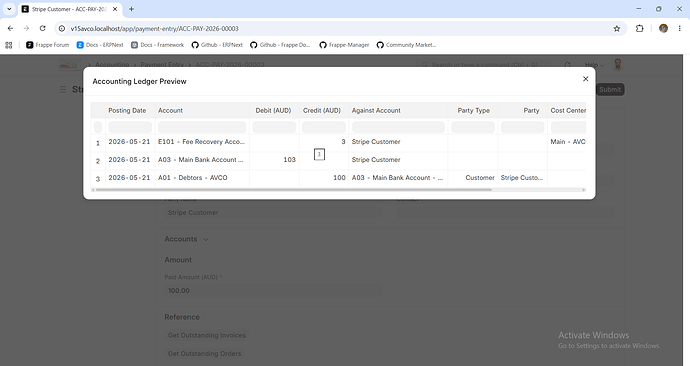The image size is (690, 366).
Task: Open the browser extensions puzzle icon
Action: [639, 29]
